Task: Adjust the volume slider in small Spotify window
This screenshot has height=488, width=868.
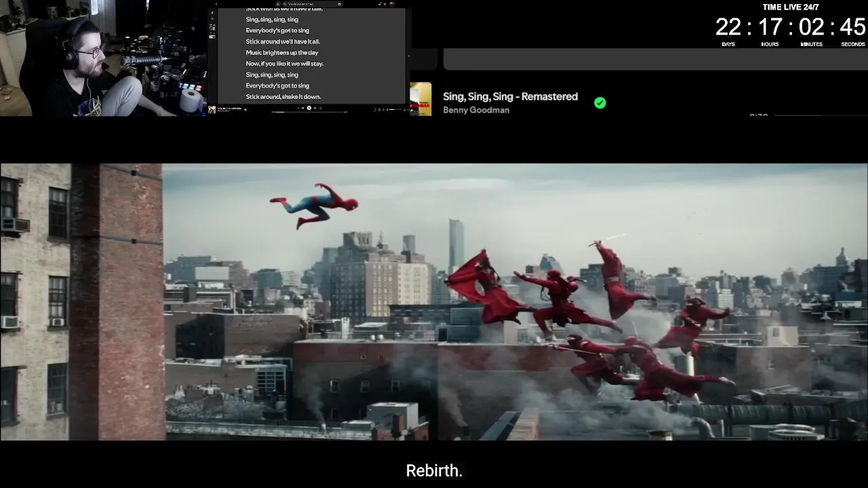Action: 395,110
